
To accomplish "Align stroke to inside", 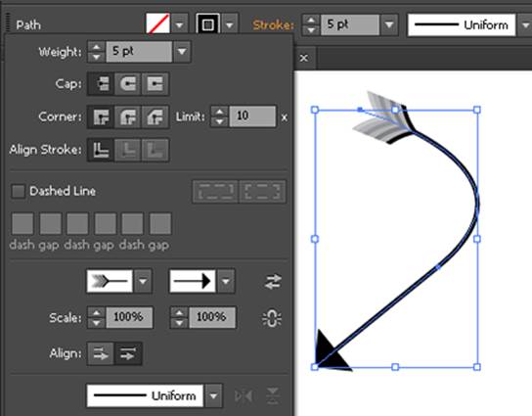I will 128,150.
